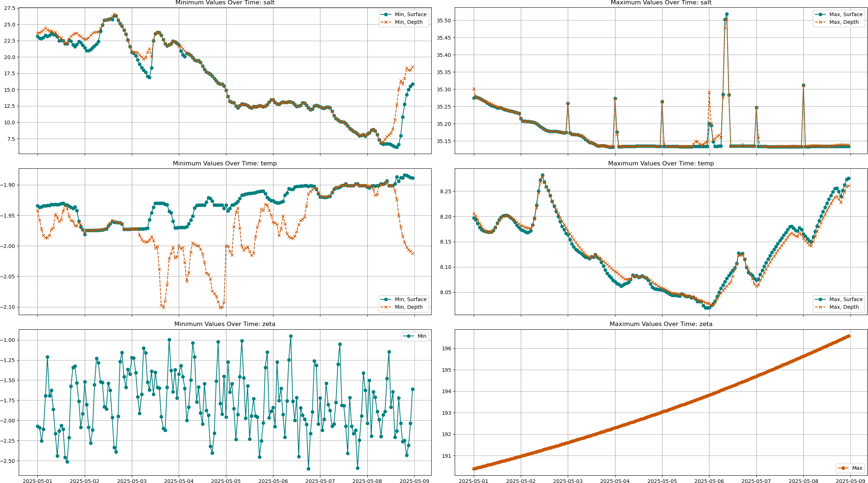Select "Max, Surface" legend entry in maximum temp plot
868x483 pixels.
(839, 299)
